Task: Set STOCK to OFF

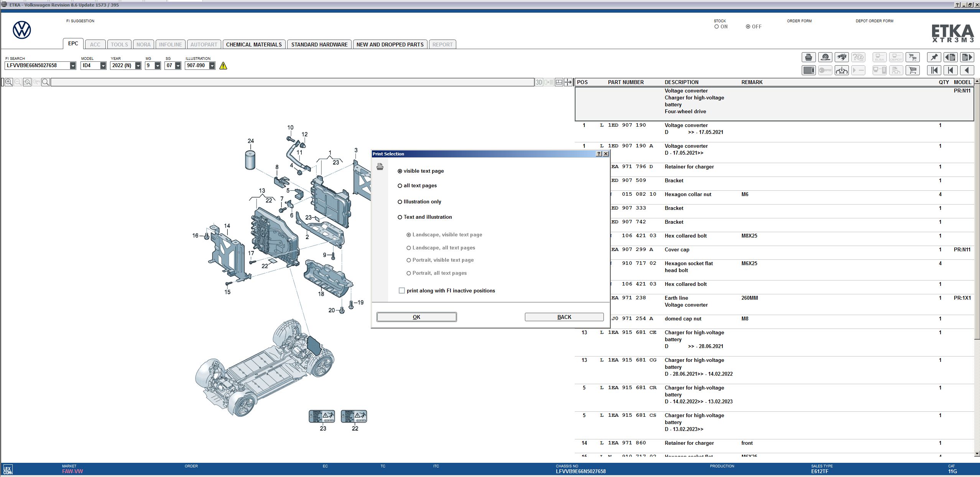Action: pyautogui.click(x=754, y=27)
